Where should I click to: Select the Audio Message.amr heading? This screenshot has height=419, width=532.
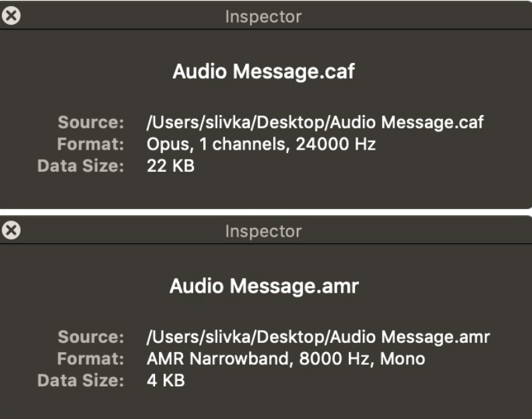coord(264,287)
